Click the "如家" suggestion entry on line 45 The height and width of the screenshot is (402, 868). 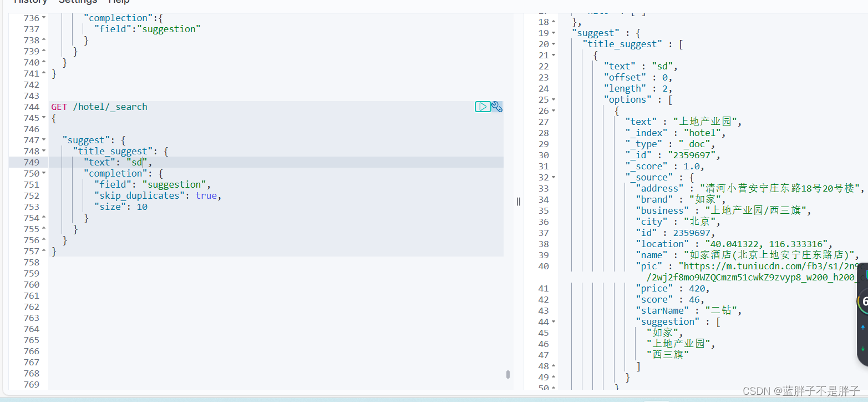click(665, 333)
